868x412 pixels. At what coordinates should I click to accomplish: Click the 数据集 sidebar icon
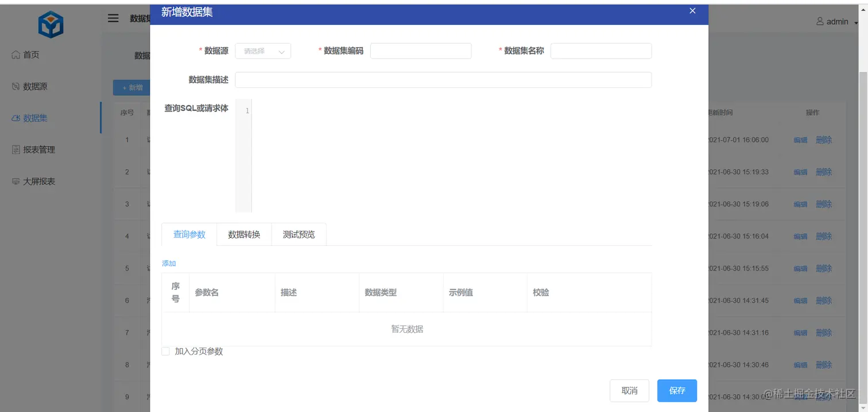15,118
